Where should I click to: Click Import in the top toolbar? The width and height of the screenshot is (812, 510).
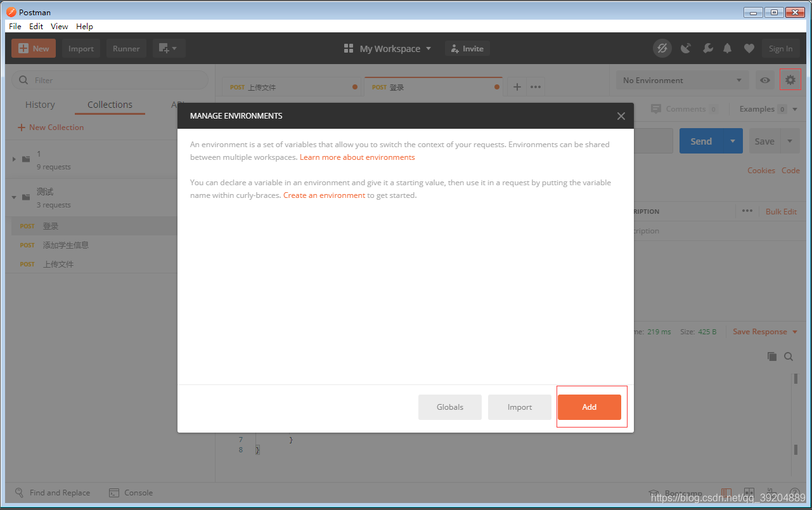(81, 48)
